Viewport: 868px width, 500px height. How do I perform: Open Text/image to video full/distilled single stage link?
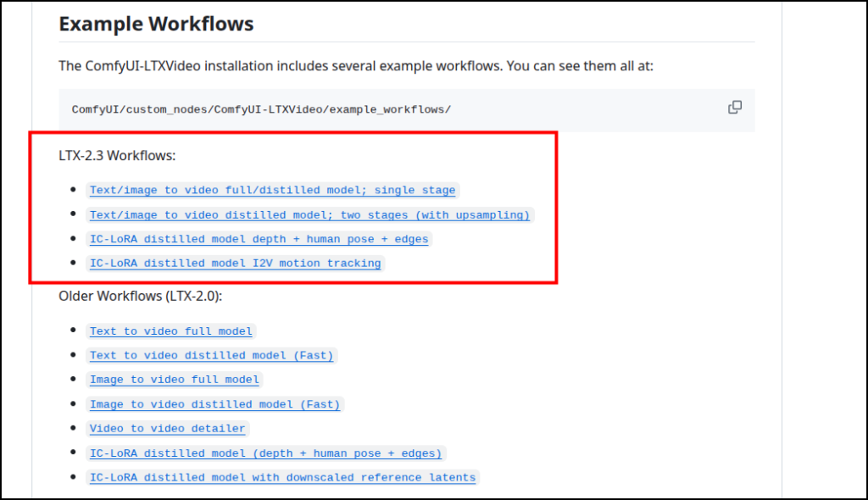pyautogui.click(x=272, y=191)
